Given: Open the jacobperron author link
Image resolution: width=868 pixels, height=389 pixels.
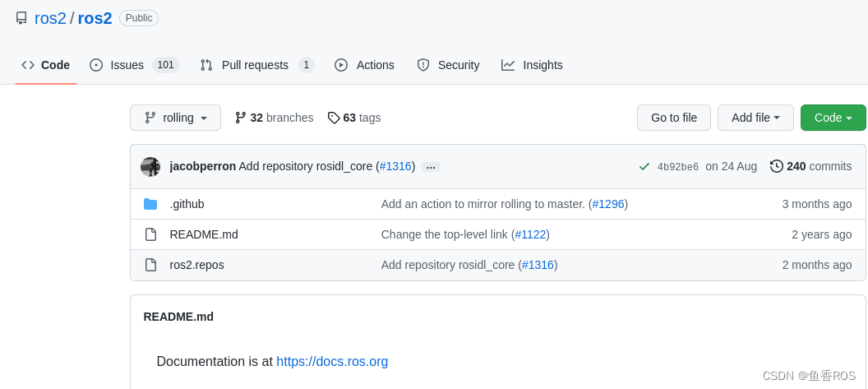Looking at the screenshot, I should [202, 167].
